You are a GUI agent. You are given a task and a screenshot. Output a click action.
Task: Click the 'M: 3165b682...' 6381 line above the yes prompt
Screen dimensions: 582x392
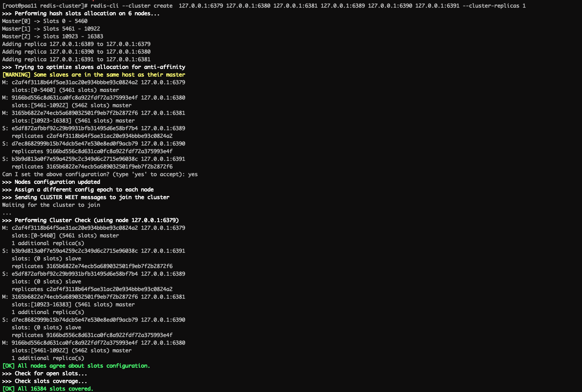coord(94,113)
